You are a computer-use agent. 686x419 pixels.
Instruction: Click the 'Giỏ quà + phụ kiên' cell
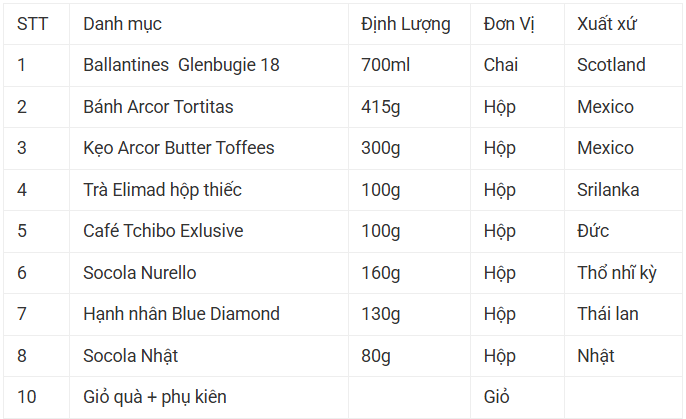155,397
